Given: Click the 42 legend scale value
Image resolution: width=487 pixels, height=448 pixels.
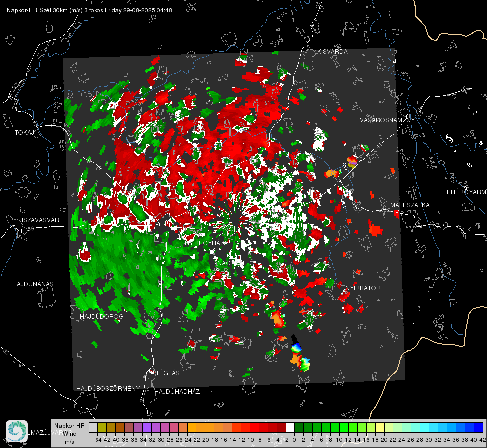Looking at the screenshot, I should coord(482,440).
